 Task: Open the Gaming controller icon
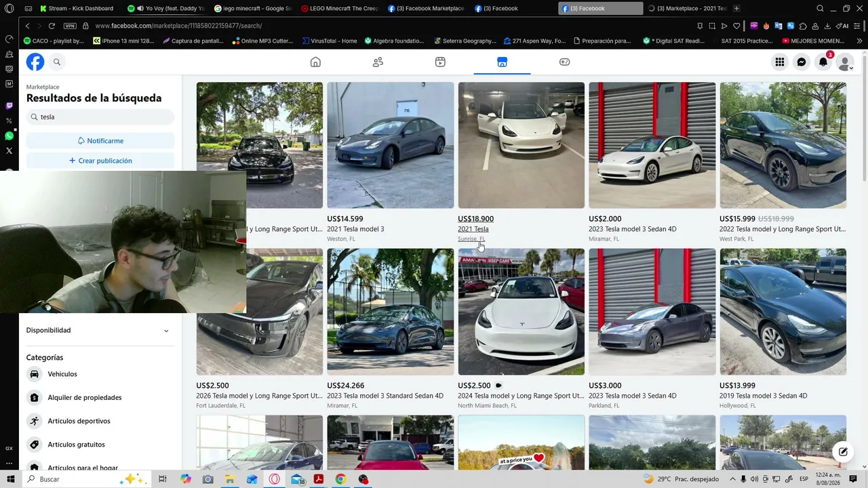[x=564, y=62]
